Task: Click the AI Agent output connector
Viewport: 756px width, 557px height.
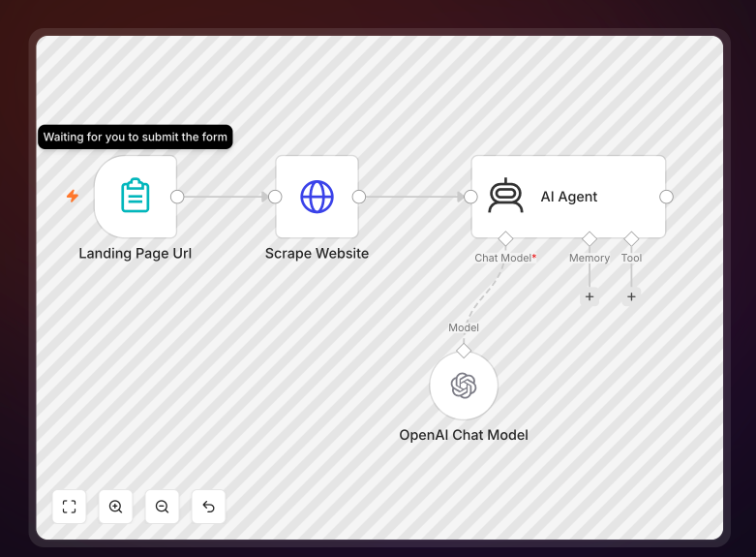Action: tap(666, 197)
